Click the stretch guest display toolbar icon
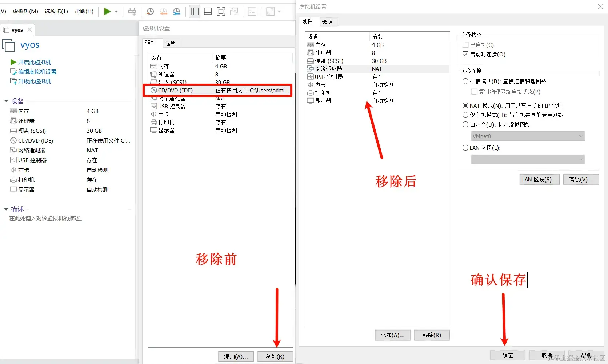608x364 pixels. click(x=270, y=12)
